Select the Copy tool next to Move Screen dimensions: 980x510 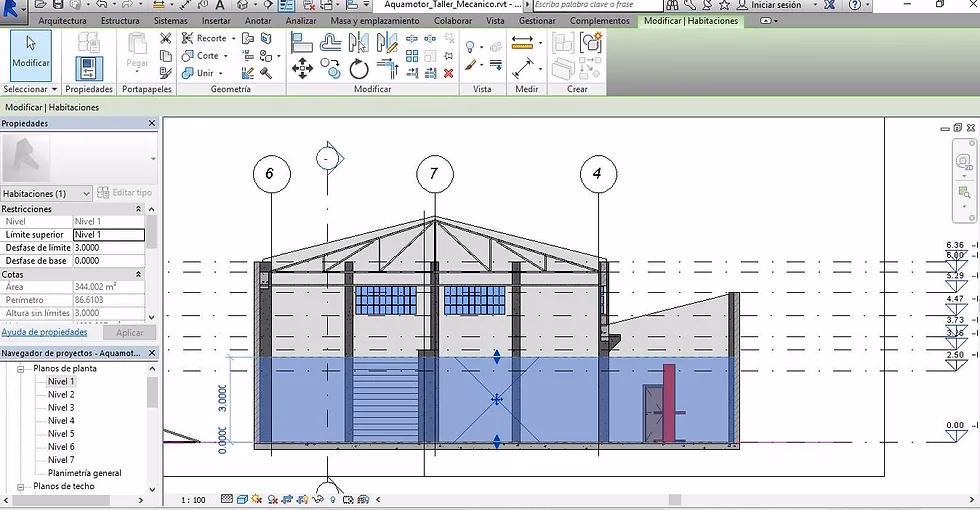tap(331, 68)
